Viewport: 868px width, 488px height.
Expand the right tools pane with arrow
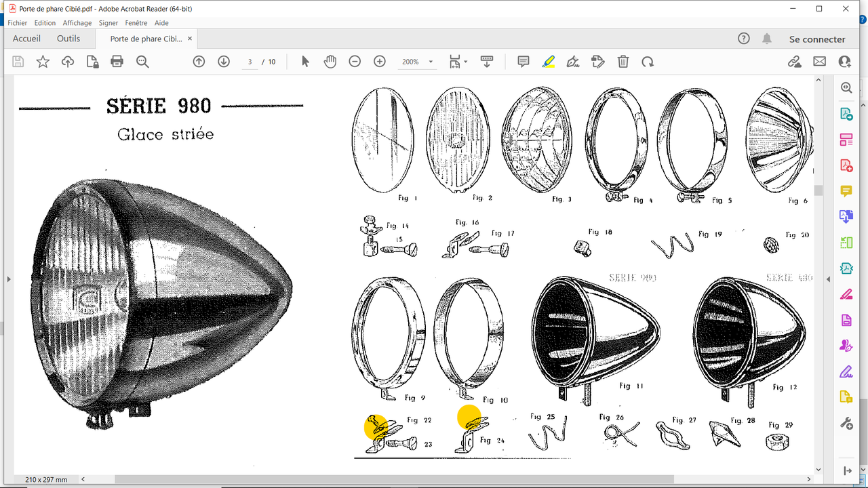[x=846, y=470]
